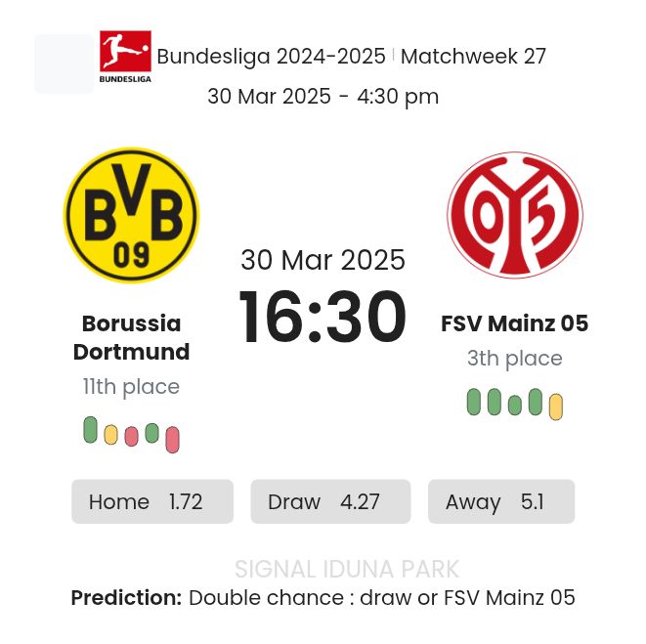The height and width of the screenshot is (644, 646).
Task: Click the Borussia Dortmund BVB crest
Action: [131, 215]
